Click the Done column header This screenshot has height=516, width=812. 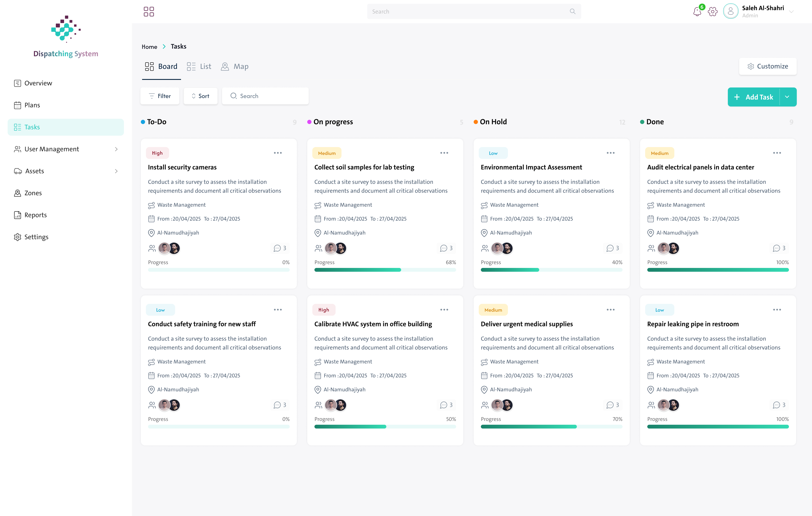click(x=655, y=122)
